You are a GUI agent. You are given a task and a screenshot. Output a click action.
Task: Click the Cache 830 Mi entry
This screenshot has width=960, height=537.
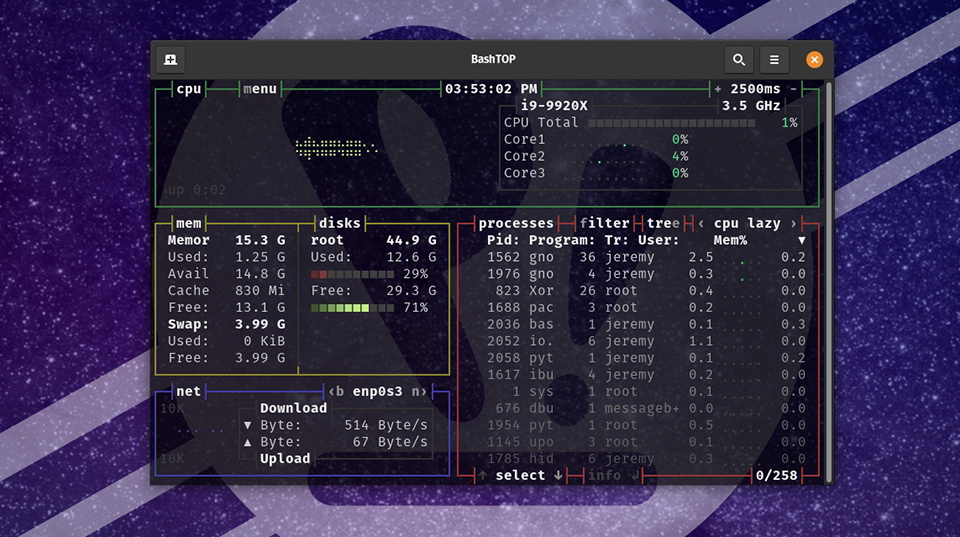click(227, 291)
